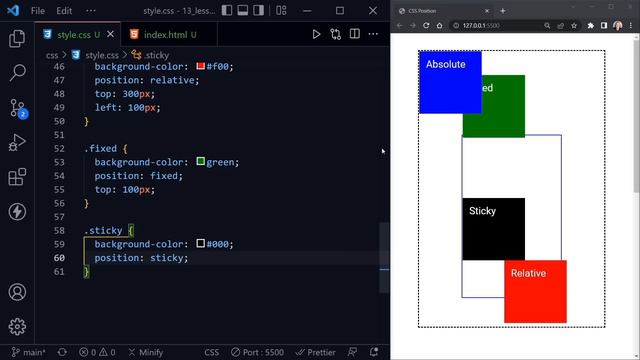Open Customize Layout icon

tap(281, 10)
